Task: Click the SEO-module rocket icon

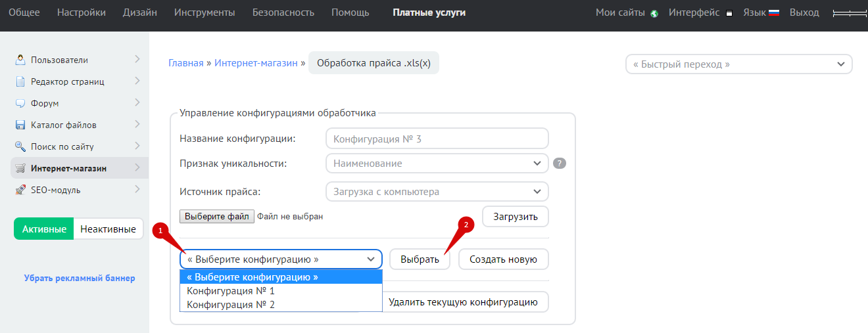Action: tap(20, 190)
